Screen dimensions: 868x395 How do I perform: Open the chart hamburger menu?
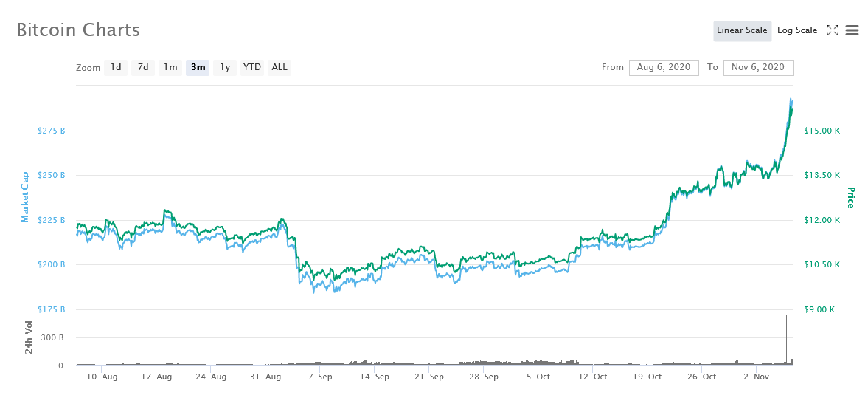click(x=853, y=30)
